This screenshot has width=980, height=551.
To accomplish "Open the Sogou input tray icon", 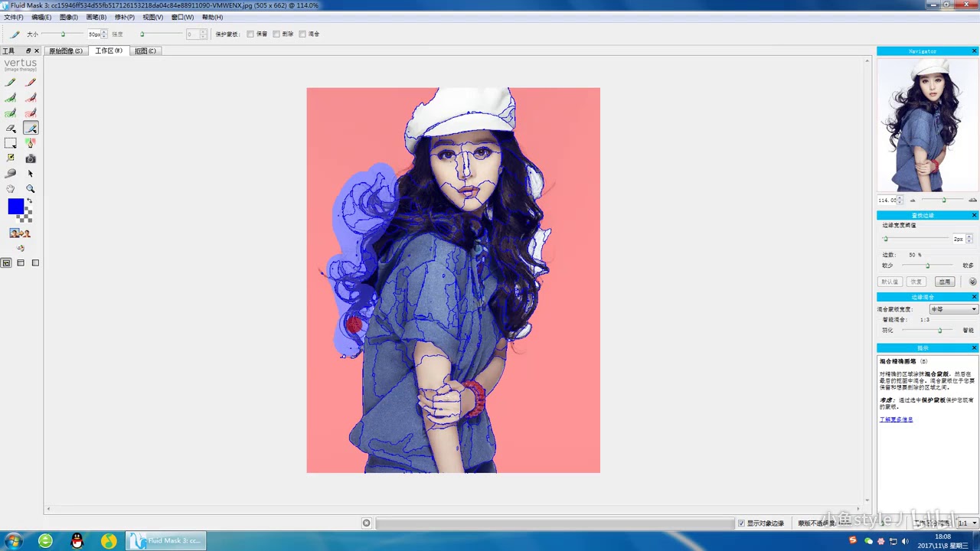I will tap(853, 540).
